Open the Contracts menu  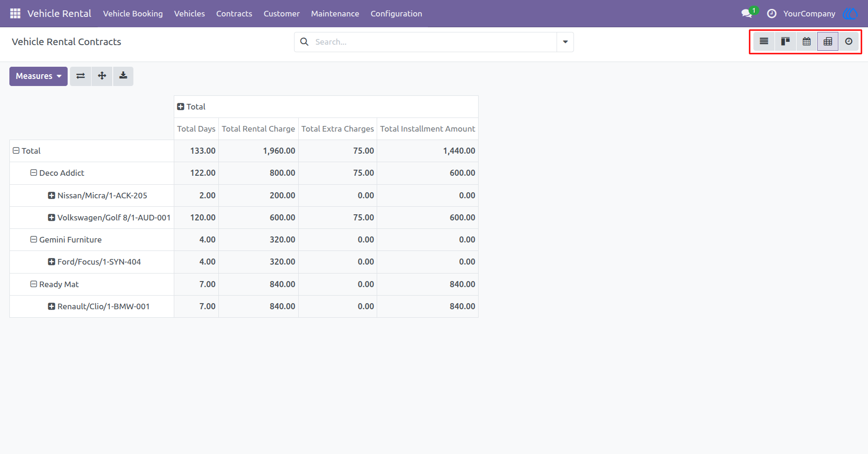tap(234, 14)
